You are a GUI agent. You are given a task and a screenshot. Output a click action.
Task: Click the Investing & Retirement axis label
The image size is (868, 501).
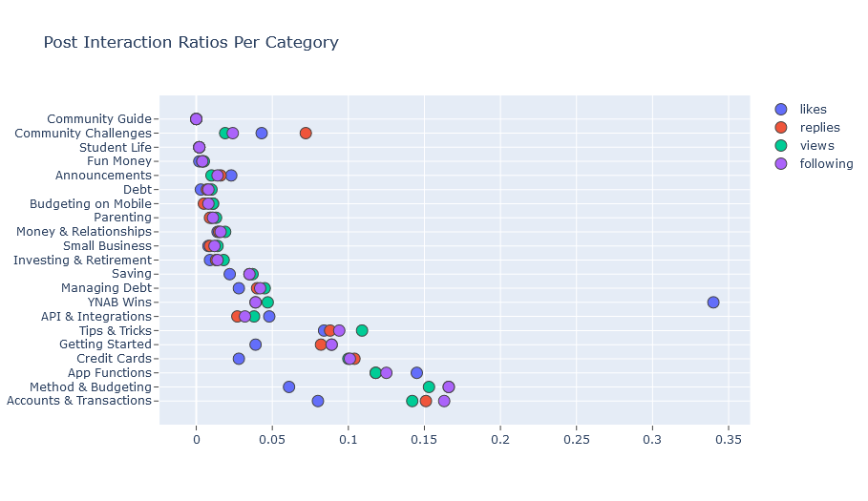tap(84, 260)
